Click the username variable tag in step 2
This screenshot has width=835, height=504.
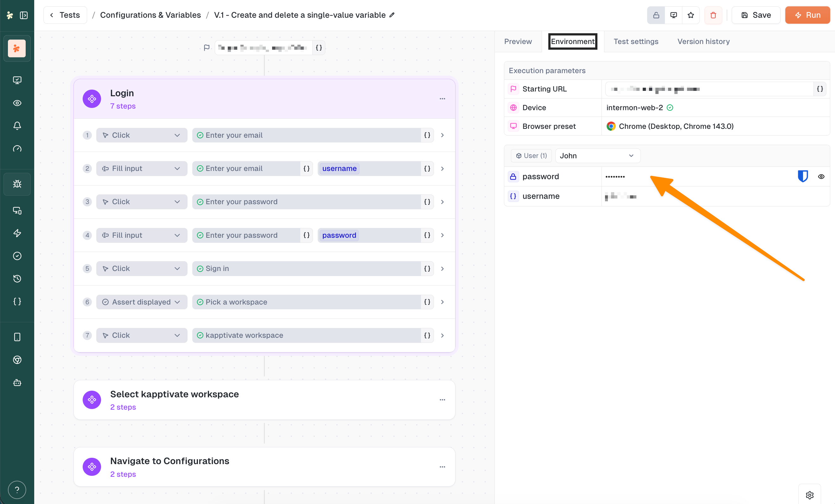click(339, 168)
